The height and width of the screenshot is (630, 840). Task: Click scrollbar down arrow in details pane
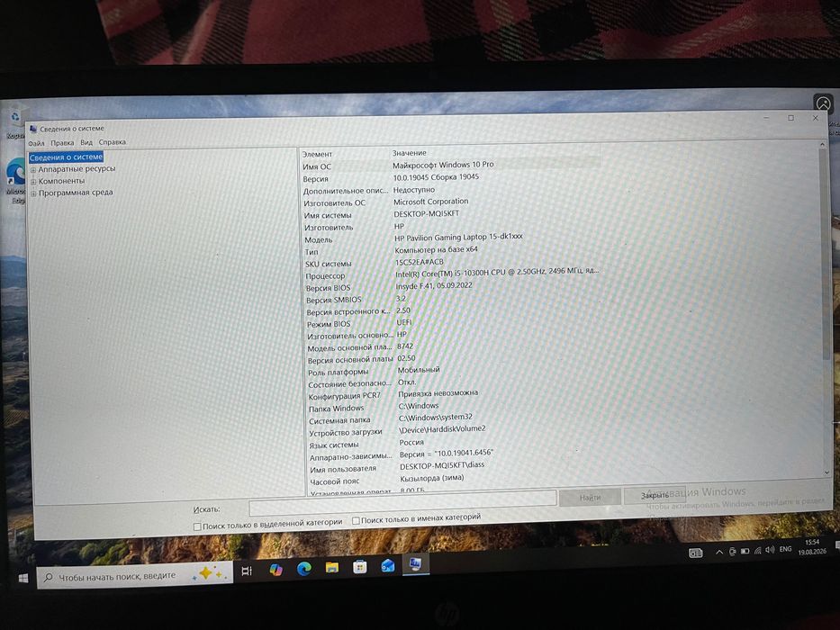tap(827, 472)
